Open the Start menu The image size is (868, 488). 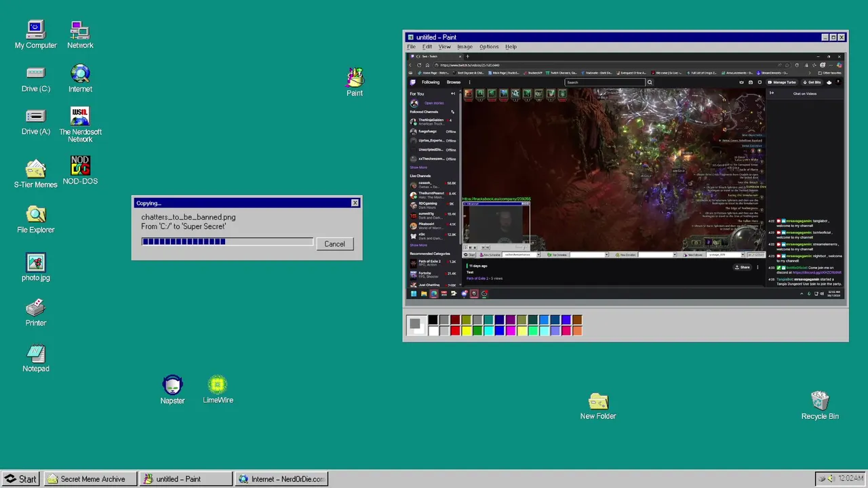click(x=20, y=479)
